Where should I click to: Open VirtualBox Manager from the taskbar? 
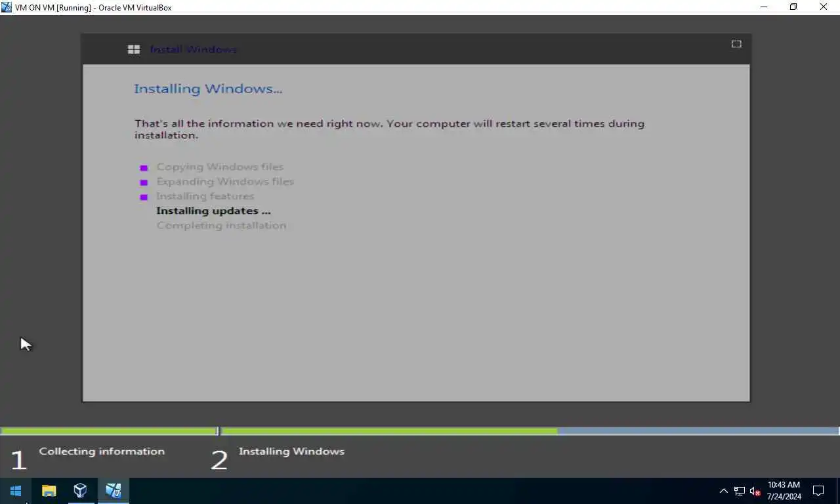pyautogui.click(x=80, y=491)
